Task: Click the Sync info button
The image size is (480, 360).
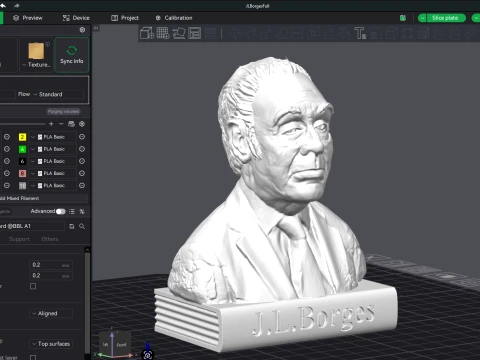Action: pos(72,55)
